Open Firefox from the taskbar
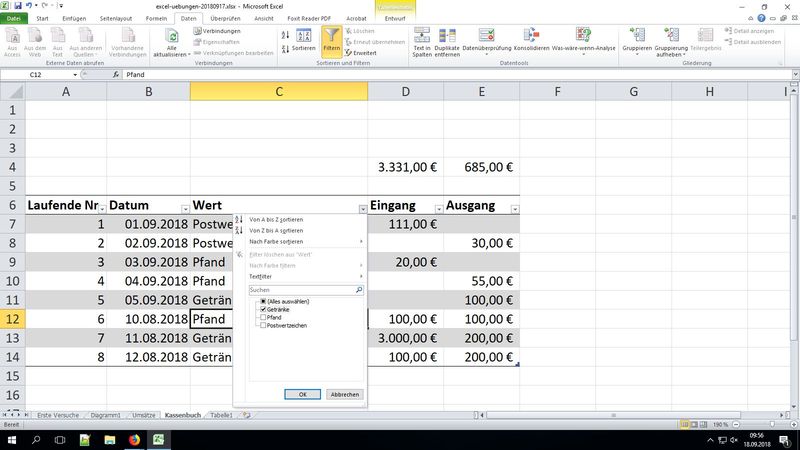Image resolution: width=800 pixels, height=450 pixels. click(134, 439)
